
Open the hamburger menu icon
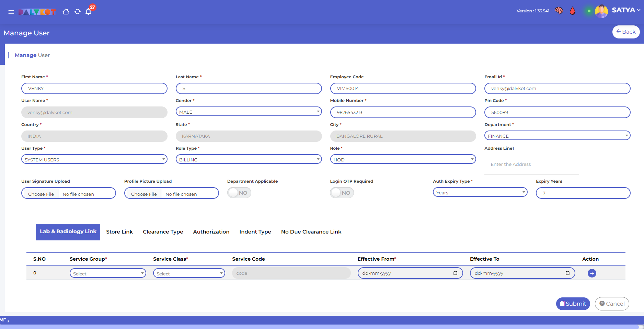[x=11, y=12]
